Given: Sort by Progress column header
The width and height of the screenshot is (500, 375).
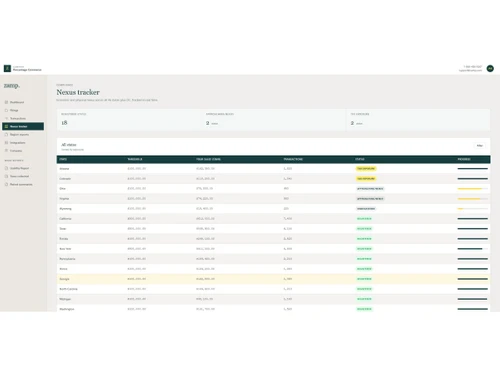Looking at the screenshot, I should point(464,159).
